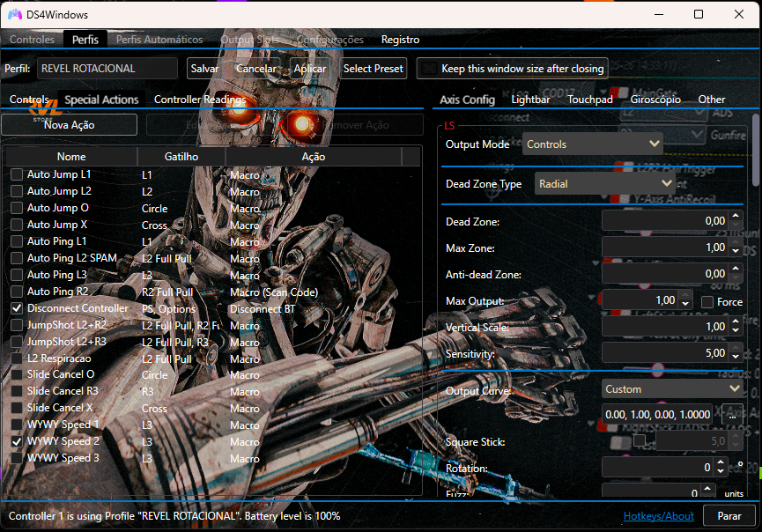Switch to Controller Readings sub-tab

[x=200, y=100]
